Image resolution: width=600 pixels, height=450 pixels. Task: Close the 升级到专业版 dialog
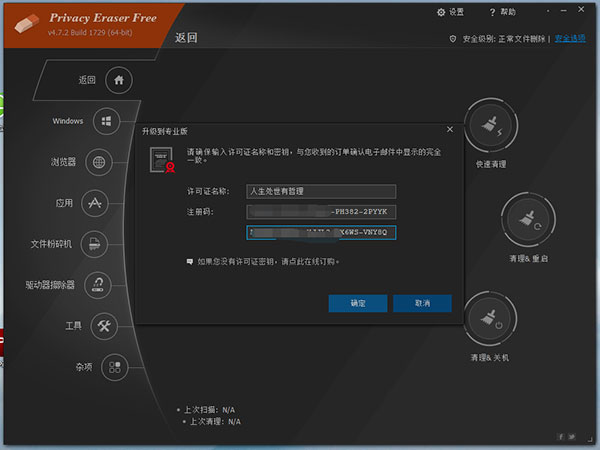[450, 130]
